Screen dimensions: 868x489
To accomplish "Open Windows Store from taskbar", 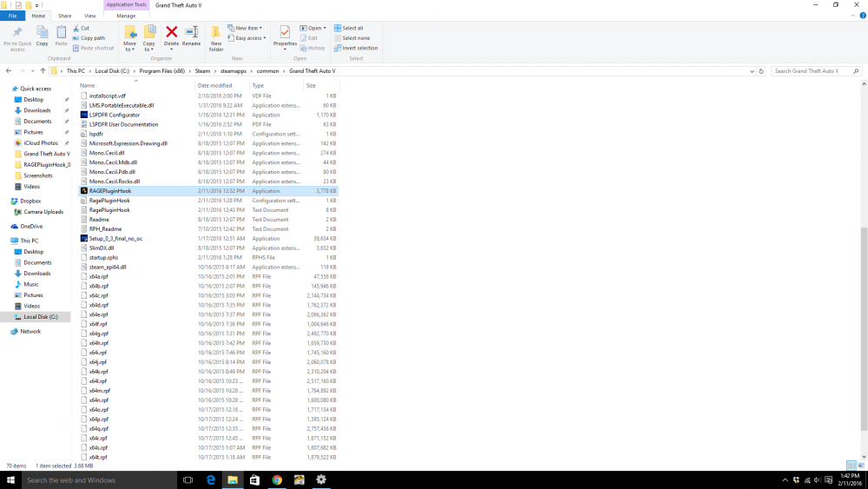I will coord(254,480).
